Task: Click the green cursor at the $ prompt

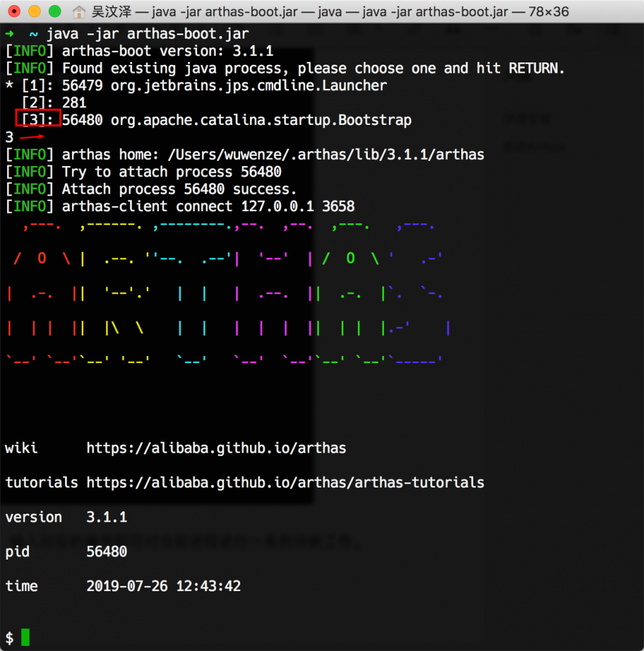Action: [x=25, y=637]
